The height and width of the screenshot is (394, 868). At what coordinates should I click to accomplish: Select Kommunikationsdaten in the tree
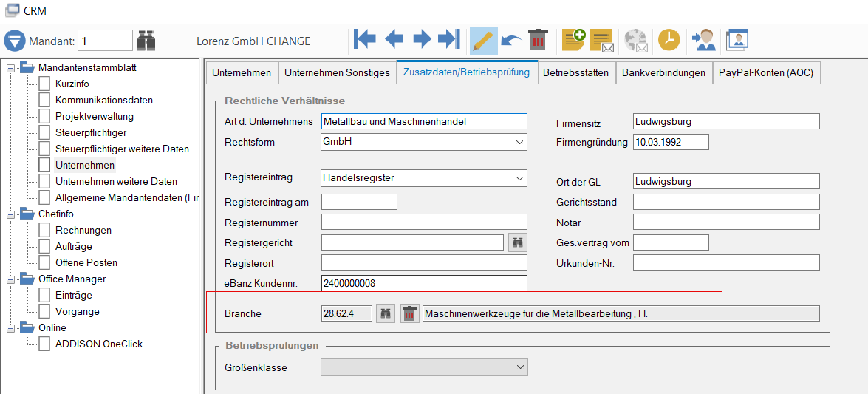point(104,101)
